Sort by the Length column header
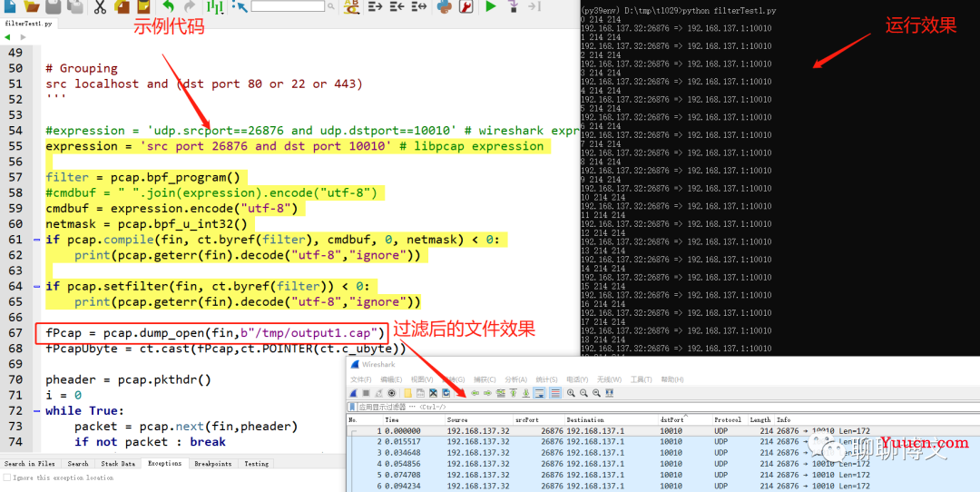980x492 pixels. click(760, 420)
